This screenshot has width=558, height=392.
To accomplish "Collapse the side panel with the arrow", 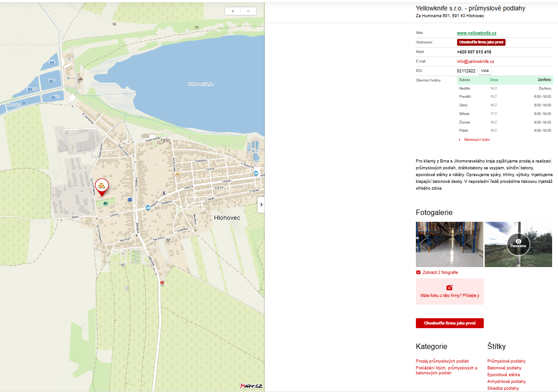I will pyautogui.click(x=261, y=205).
